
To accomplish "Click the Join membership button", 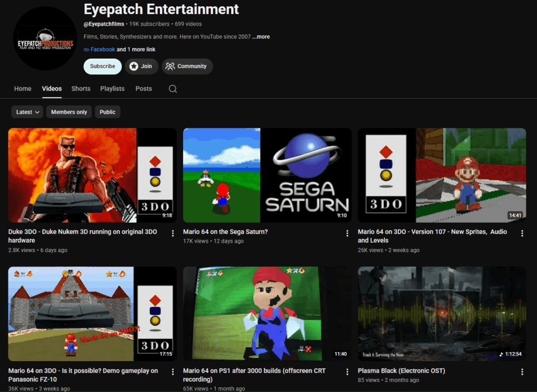I will pos(142,67).
